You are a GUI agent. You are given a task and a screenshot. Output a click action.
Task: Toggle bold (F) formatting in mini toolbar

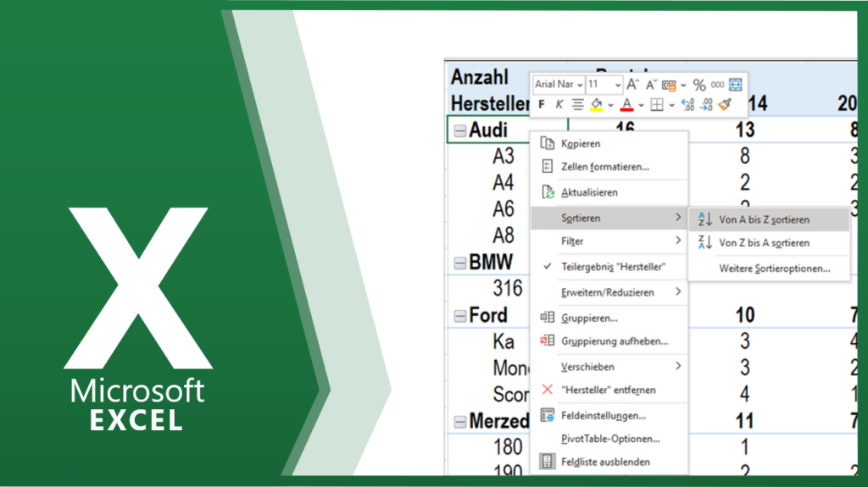coord(542,104)
